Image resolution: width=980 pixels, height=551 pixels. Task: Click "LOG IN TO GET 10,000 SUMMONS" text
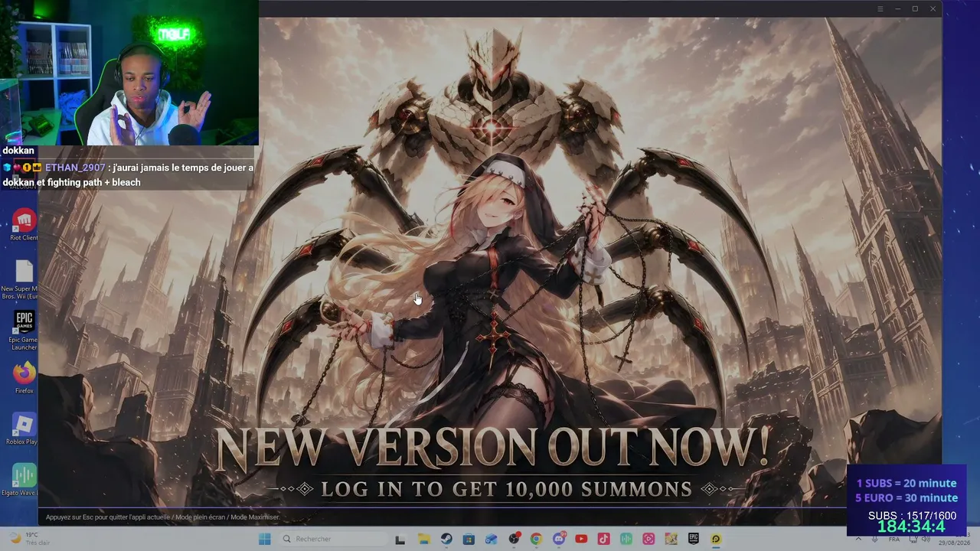(x=507, y=489)
